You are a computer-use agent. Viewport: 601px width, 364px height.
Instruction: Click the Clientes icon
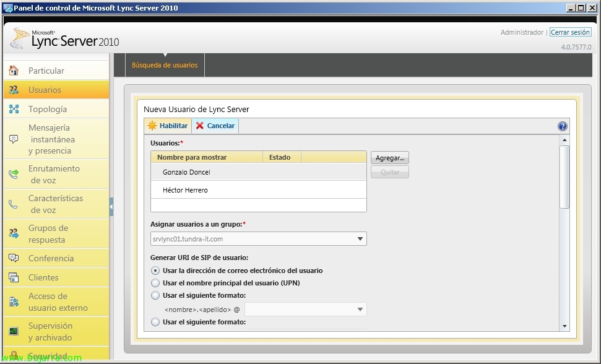point(14,277)
